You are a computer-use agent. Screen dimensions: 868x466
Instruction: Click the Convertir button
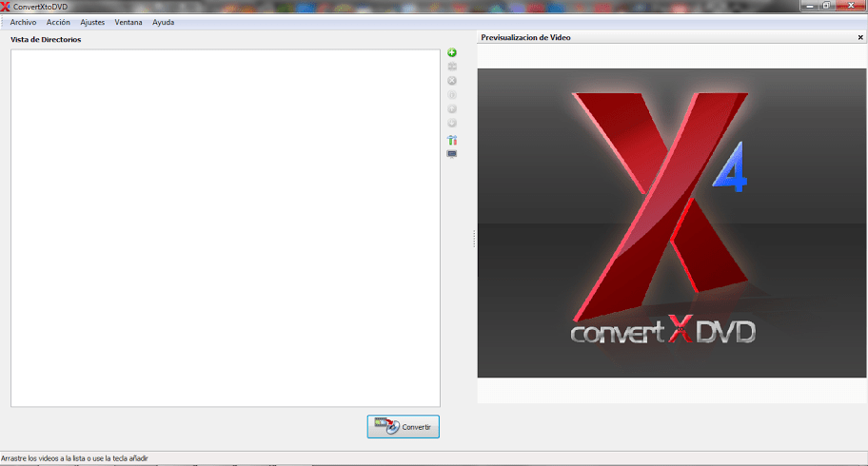coord(403,427)
